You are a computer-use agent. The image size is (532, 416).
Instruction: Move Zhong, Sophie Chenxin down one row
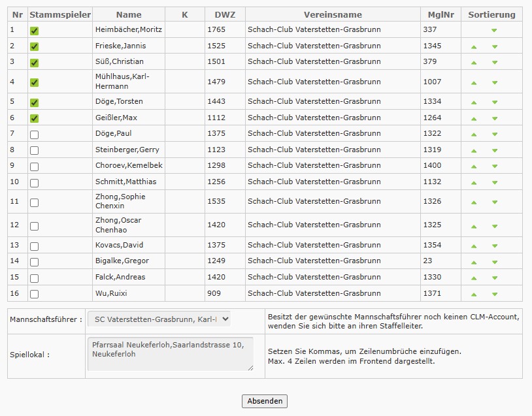point(495,202)
